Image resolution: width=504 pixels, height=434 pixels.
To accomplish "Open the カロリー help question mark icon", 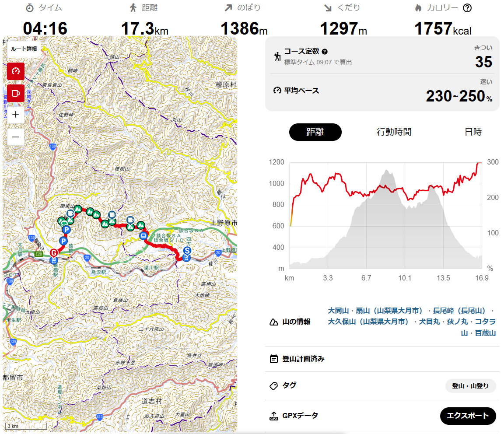I will (x=467, y=8).
